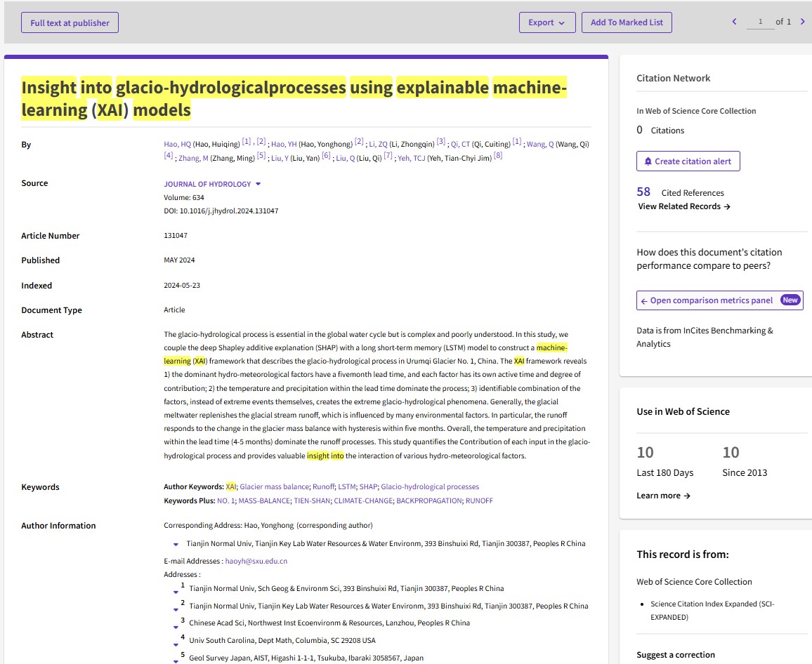812x664 pixels.
Task: Click NO. 1 Keywords Plus term
Action: [x=225, y=500]
